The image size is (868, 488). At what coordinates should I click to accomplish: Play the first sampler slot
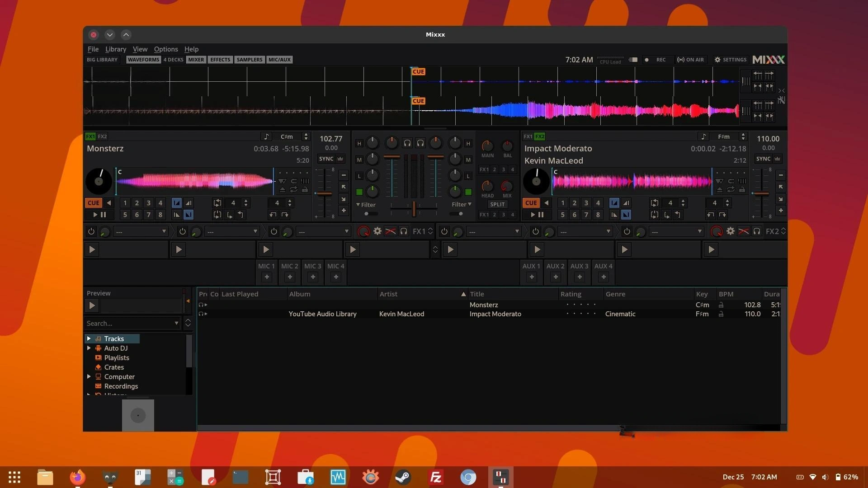(92, 249)
